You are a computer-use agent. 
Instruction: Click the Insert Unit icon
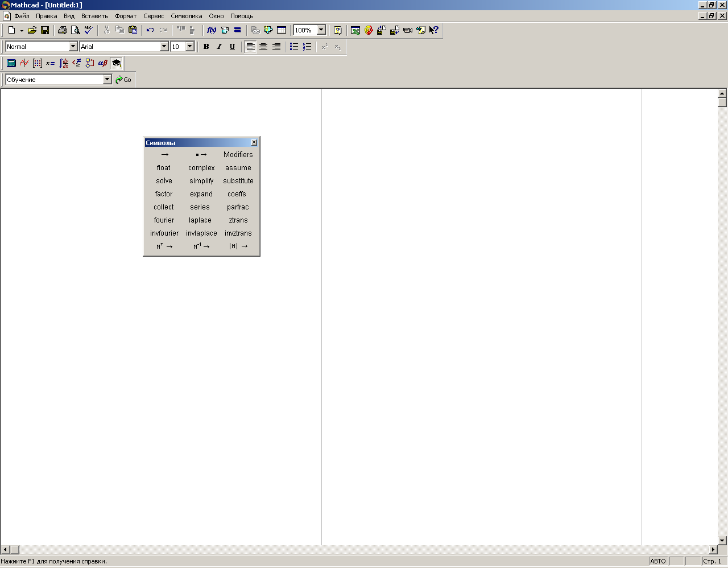(x=225, y=30)
